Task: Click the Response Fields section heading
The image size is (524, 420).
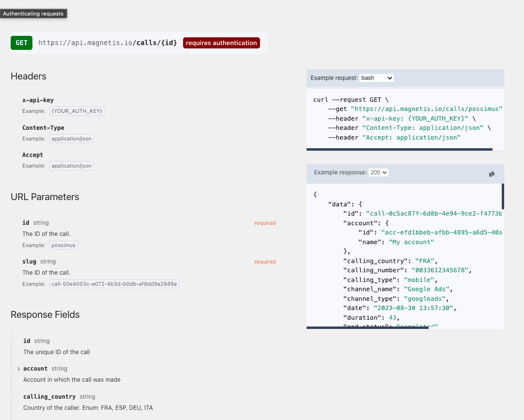Action: tap(45, 315)
